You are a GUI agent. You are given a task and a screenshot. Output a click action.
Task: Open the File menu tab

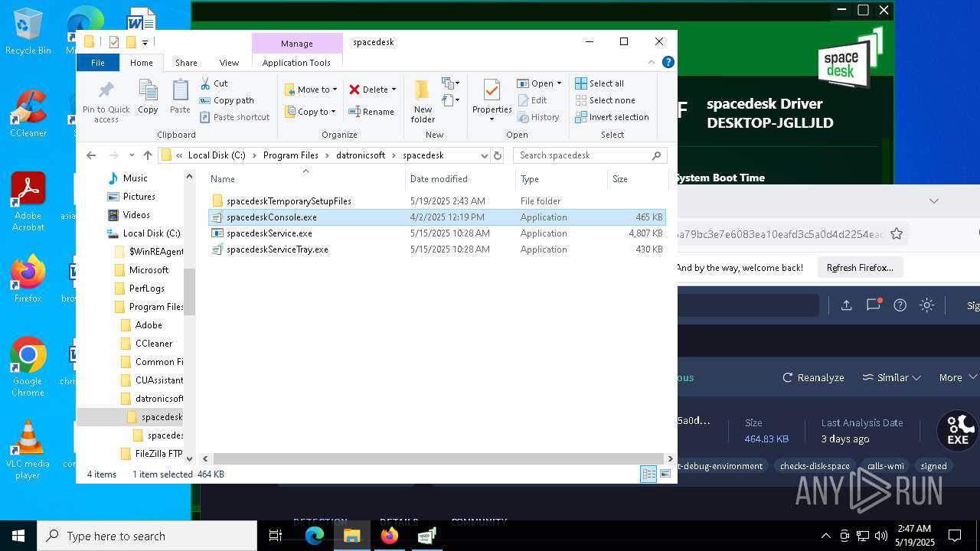pos(98,63)
